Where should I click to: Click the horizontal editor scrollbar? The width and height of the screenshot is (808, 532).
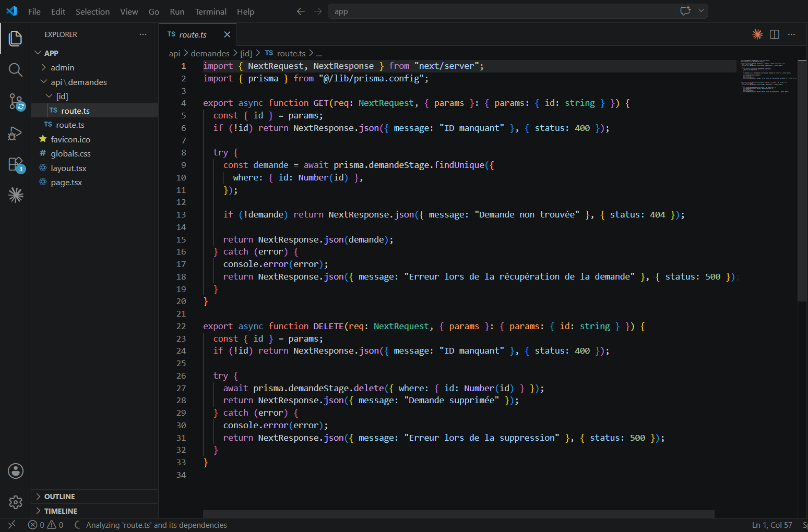coord(458,514)
